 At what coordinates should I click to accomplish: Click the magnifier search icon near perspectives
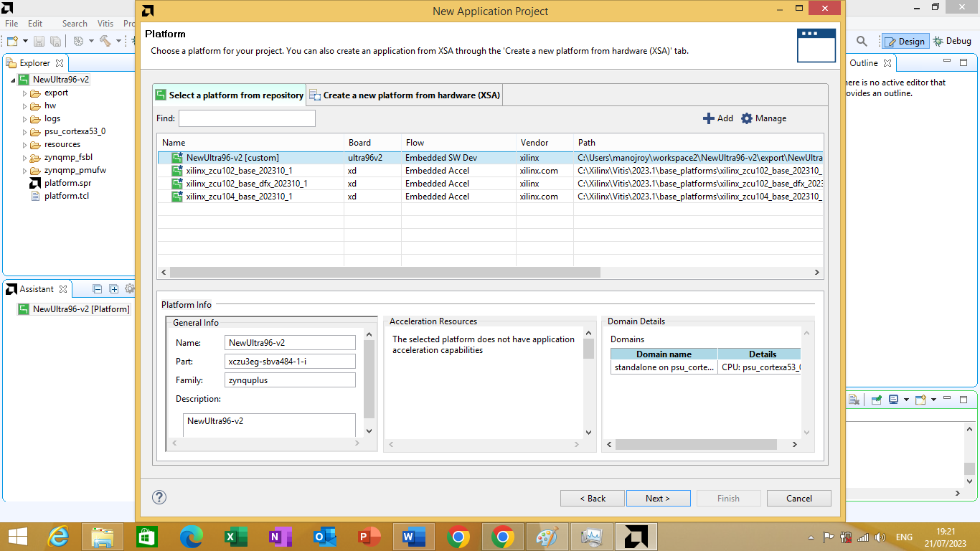click(862, 42)
